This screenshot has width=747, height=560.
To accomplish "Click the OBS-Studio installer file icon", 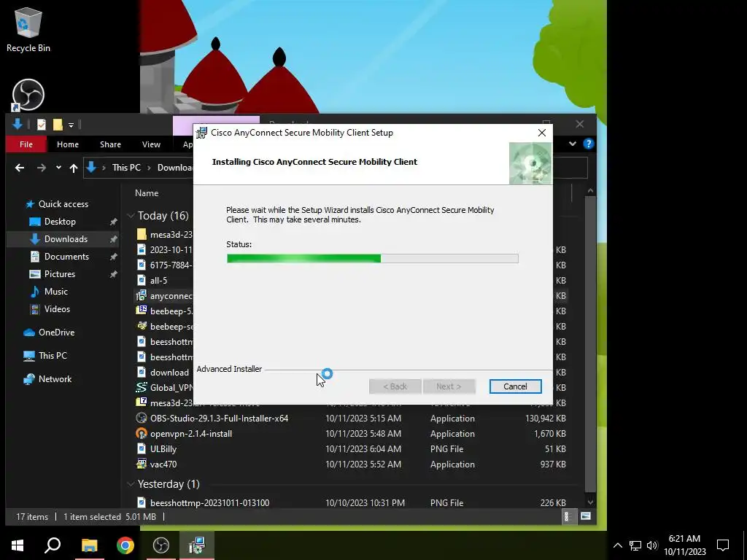I will point(141,418).
